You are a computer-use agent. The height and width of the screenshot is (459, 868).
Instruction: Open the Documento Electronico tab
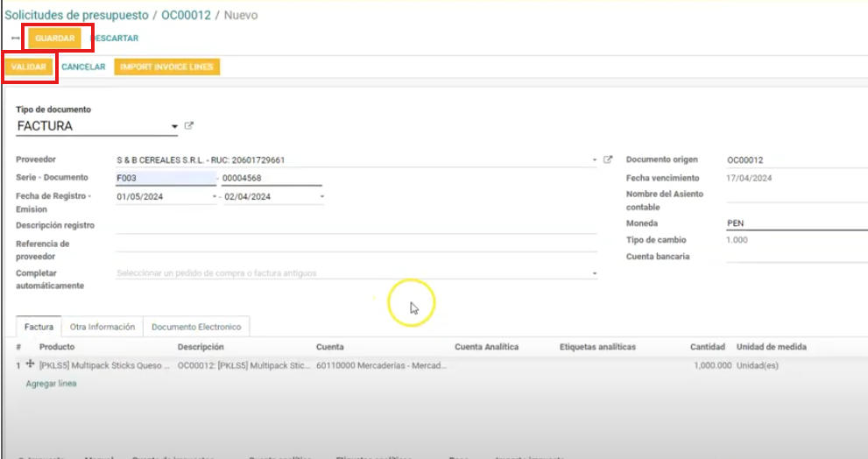[196, 327]
